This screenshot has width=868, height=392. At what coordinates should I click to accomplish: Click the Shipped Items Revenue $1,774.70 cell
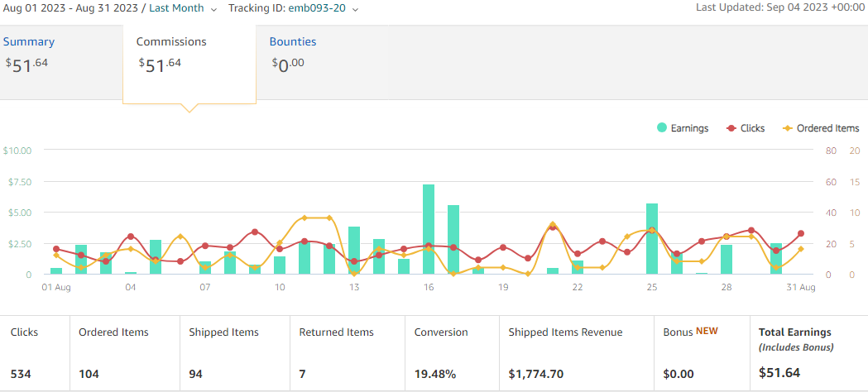point(576,353)
